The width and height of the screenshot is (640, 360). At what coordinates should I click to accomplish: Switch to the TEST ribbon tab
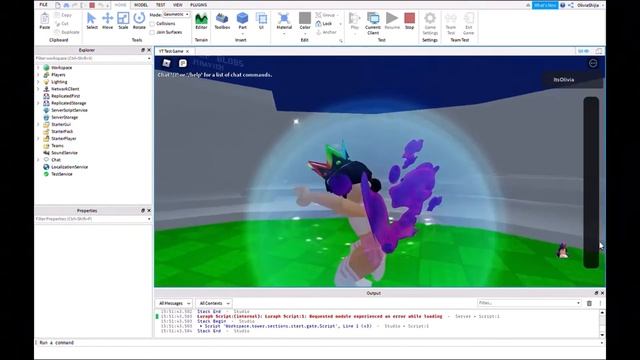pyautogui.click(x=160, y=5)
